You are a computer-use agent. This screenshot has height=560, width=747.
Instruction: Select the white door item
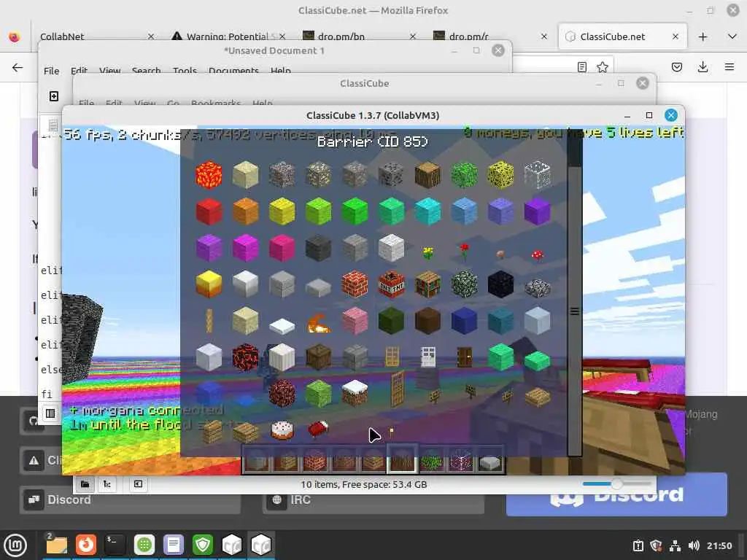tap(427, 357)
